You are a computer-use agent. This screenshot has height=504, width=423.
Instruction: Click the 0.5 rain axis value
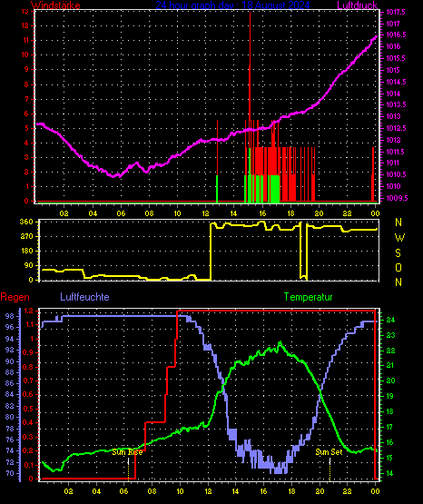click(27, 409)
